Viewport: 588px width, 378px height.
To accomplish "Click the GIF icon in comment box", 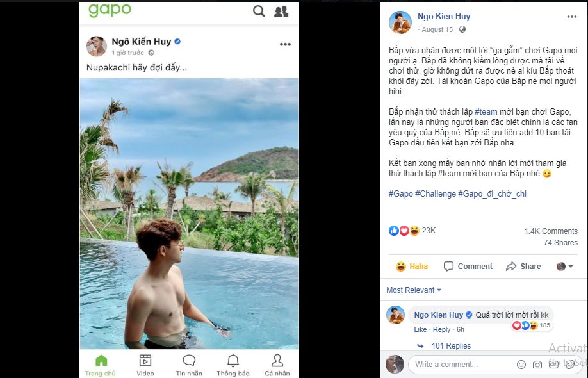I will point(553,365).
